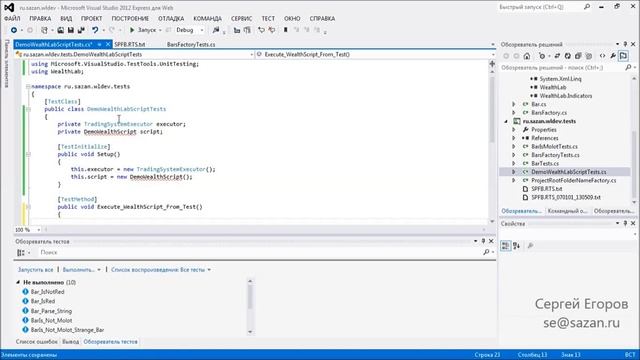Switch to the Командный о... panel tab
640x360 pixels.
(567, 211)
